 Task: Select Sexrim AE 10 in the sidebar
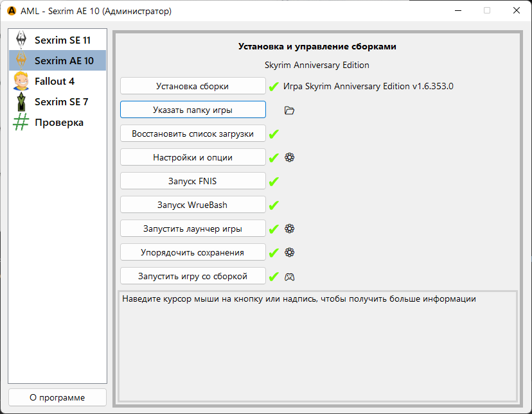(x=64, y=61)
